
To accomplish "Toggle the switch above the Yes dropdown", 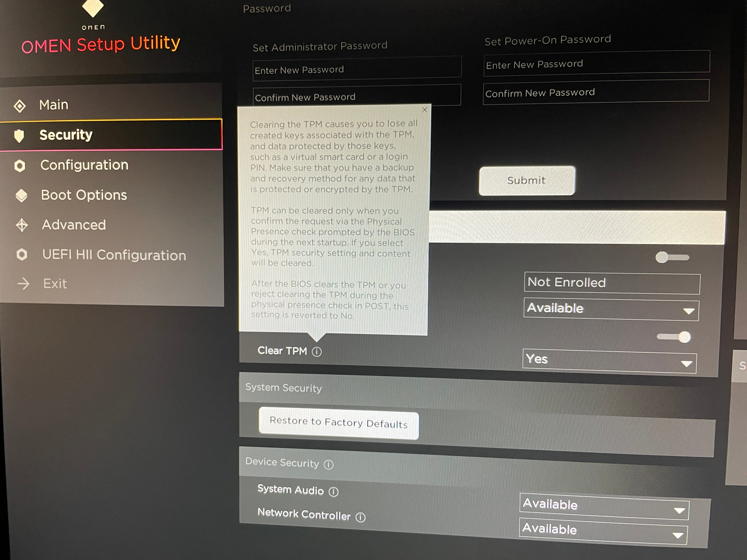I will pos(673,337).
